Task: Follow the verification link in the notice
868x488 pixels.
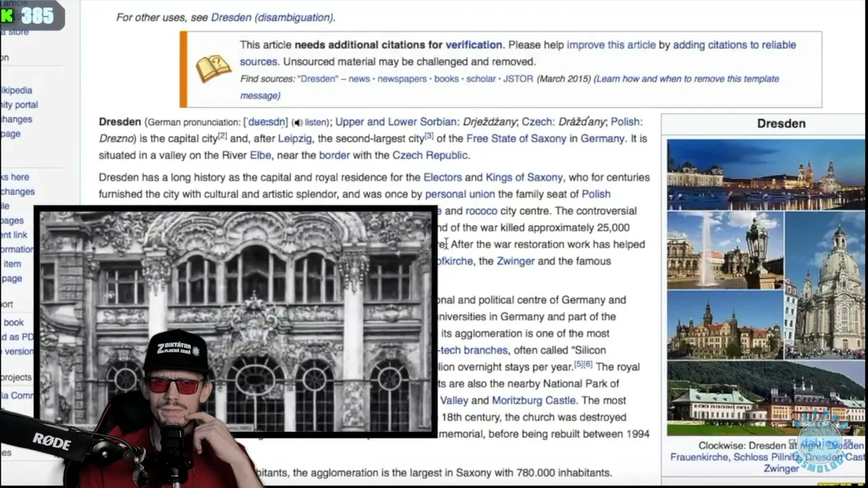Action: pyautogui.click(x=473, y=45)
